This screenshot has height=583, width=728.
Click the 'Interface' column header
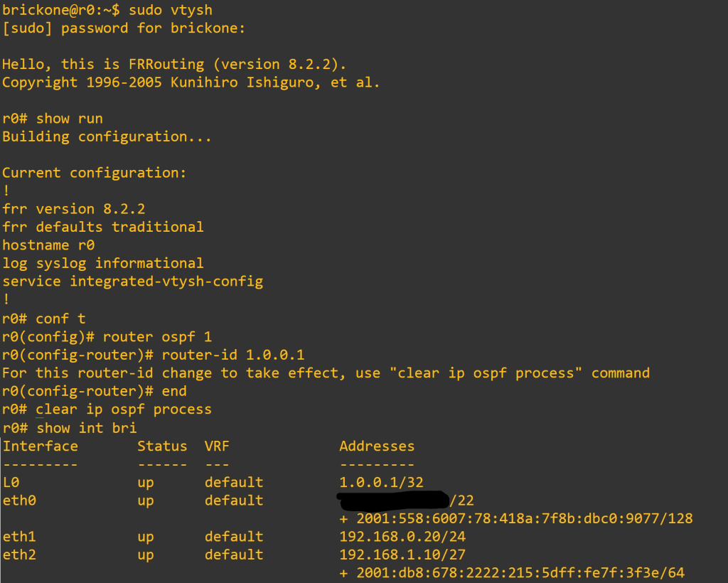pyautogui.click(x=40, y=446)
